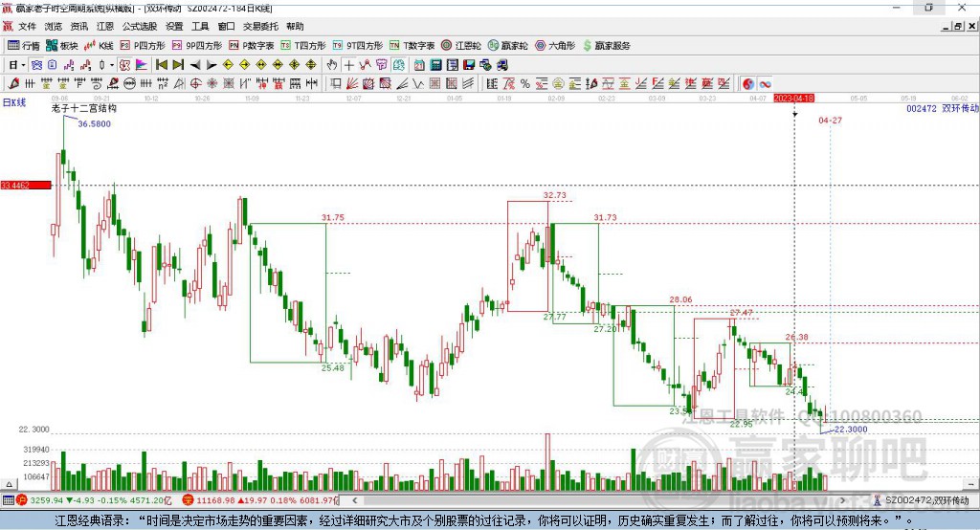The image size is (980, 530).
Task: Open the 江恩轮 Gann wheel
Action: tap(461, 46)
